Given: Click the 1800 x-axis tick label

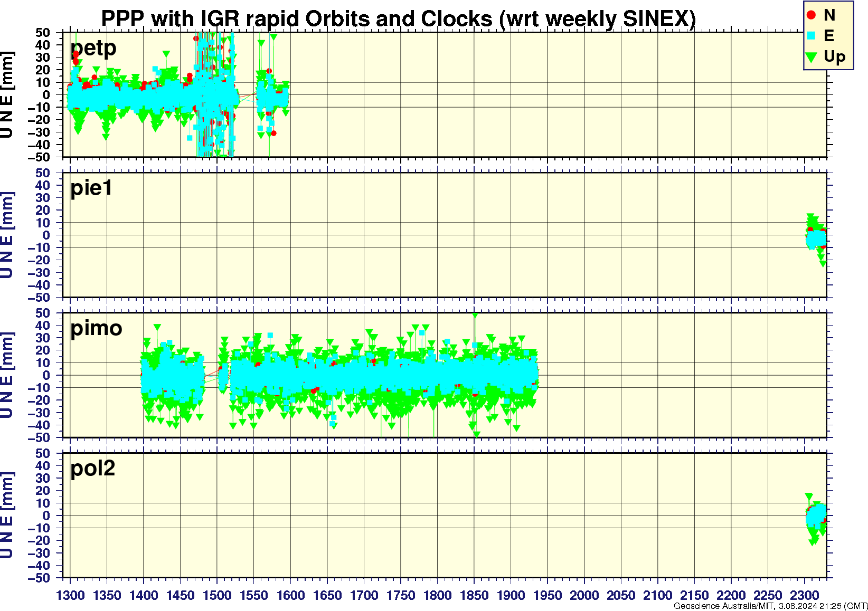Looking at the screenshot, I should (437, 595).
